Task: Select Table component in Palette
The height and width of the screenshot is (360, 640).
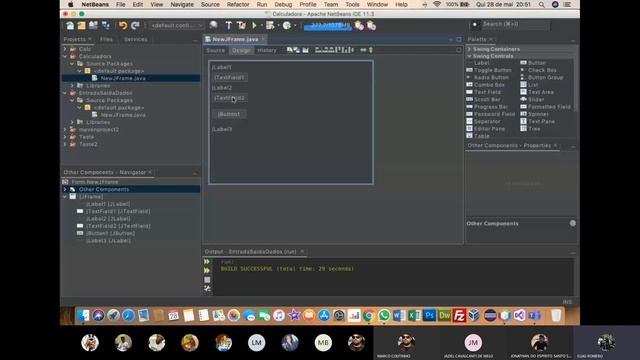Action: (x=478, y=136)
